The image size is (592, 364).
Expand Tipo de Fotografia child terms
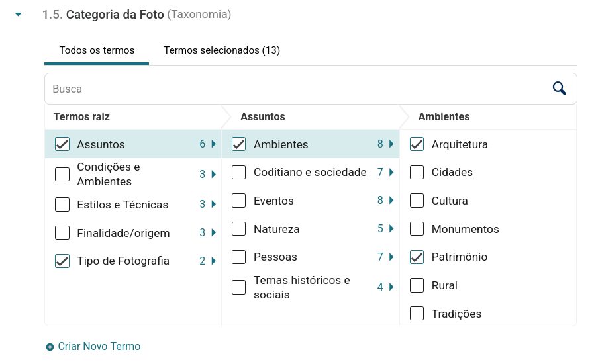pos(213,261)
